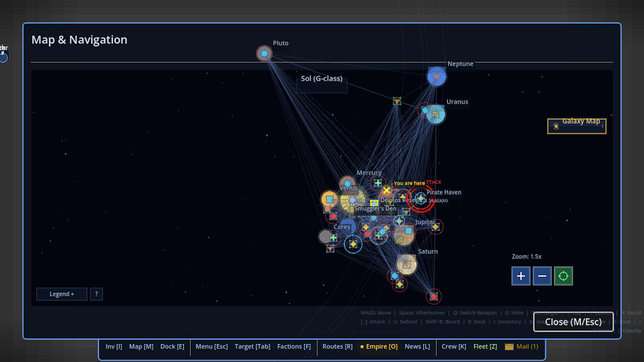Click the yellow X player position marker
This screenshot has height=362, width=644.
pyautogui.click(x=386, y=190)
